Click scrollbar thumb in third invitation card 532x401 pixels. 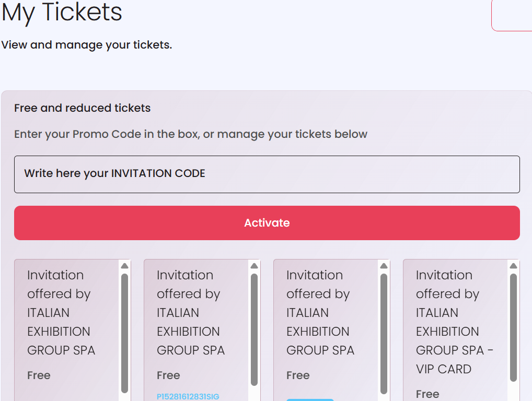(384, 333)
